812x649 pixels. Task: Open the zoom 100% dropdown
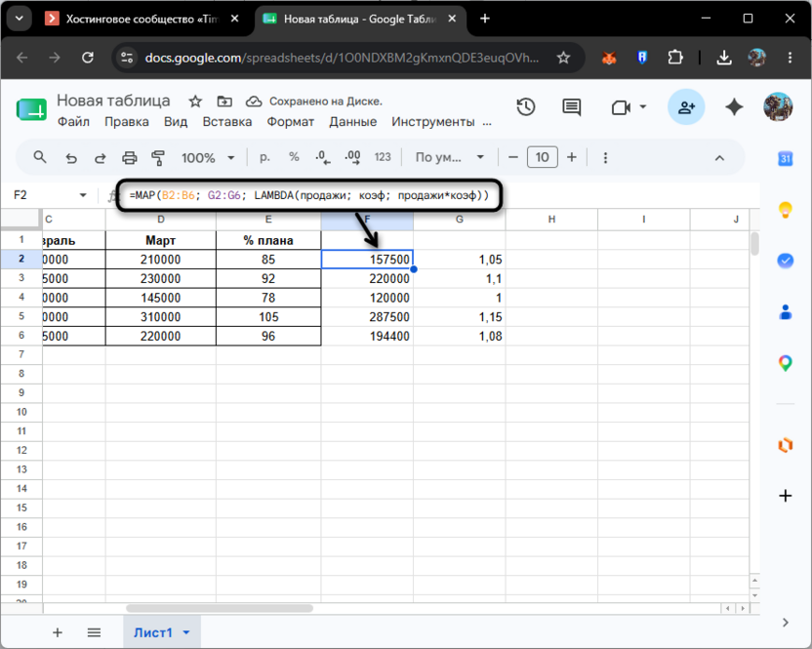pyautogui.click(x=208, y=157)
